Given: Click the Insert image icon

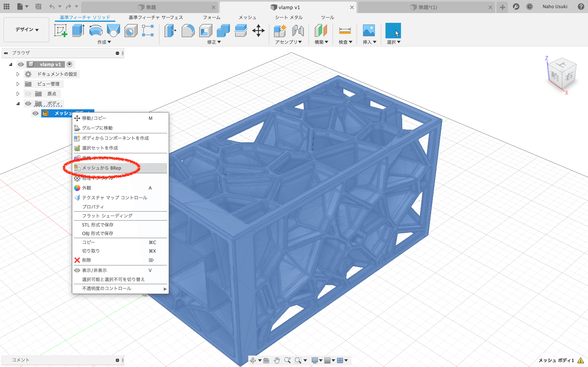Looking at the screenshot, I should pyautogui.click(x=369, y=31).
